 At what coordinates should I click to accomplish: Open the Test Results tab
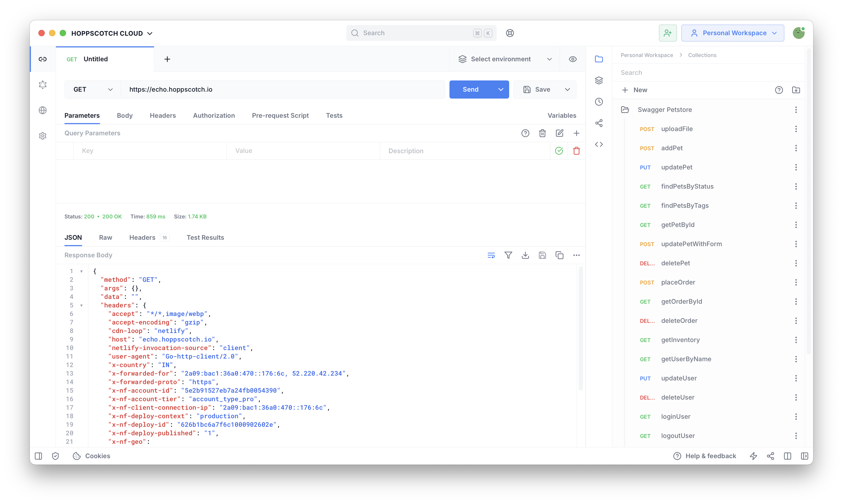(x=205, y=237)
